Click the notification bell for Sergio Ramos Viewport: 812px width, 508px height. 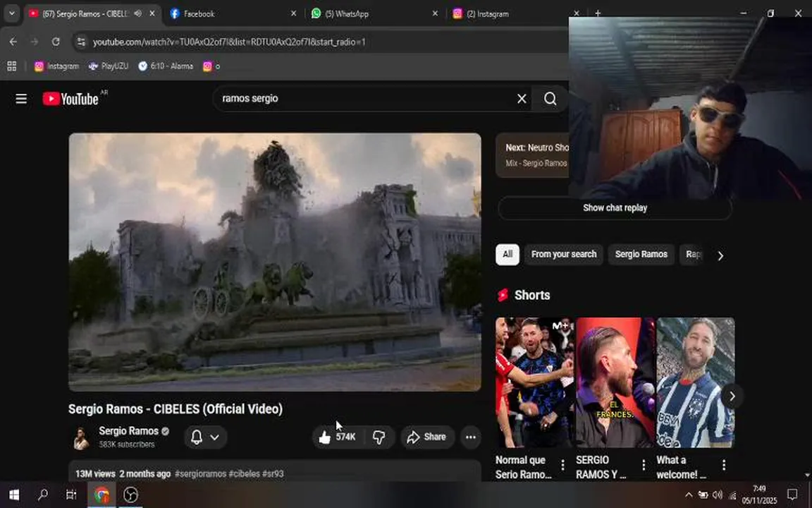point(197,437)
